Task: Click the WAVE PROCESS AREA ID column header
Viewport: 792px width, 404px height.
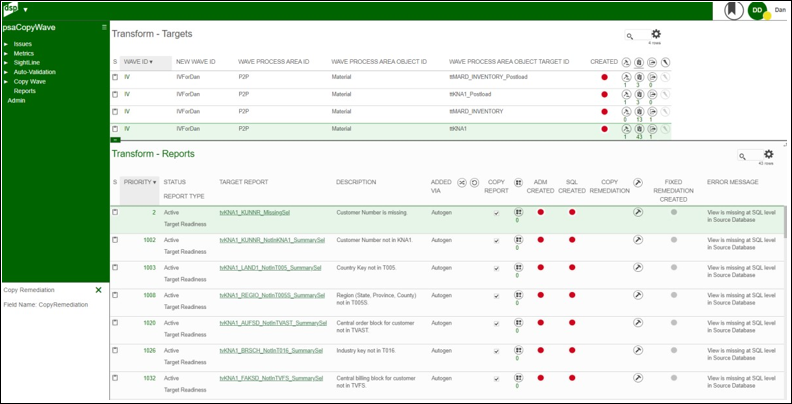Action: click(273, 62)
